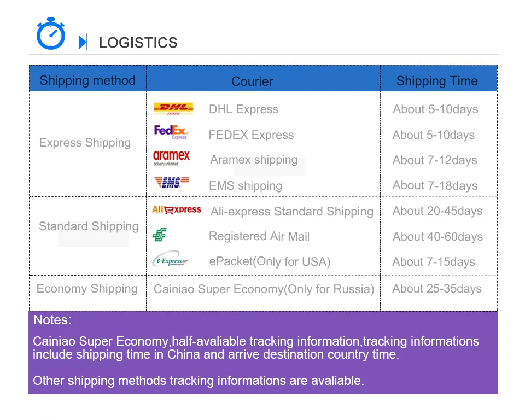
Task: Click the e-Express ePacket logo
Action: tap(171, 259)
